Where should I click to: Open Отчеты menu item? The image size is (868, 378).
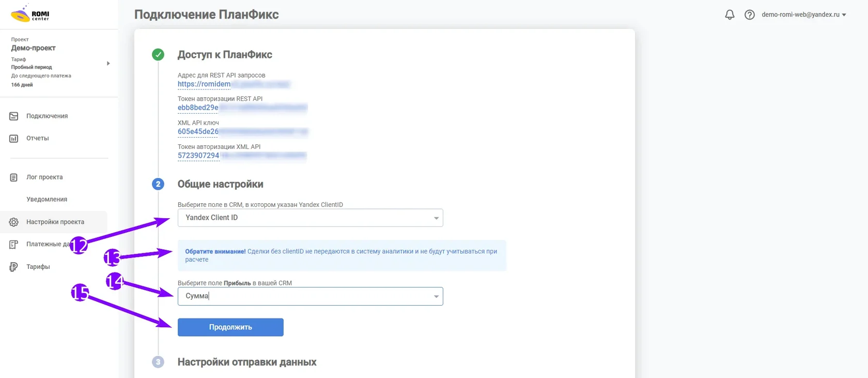click(x=38, y=138)
